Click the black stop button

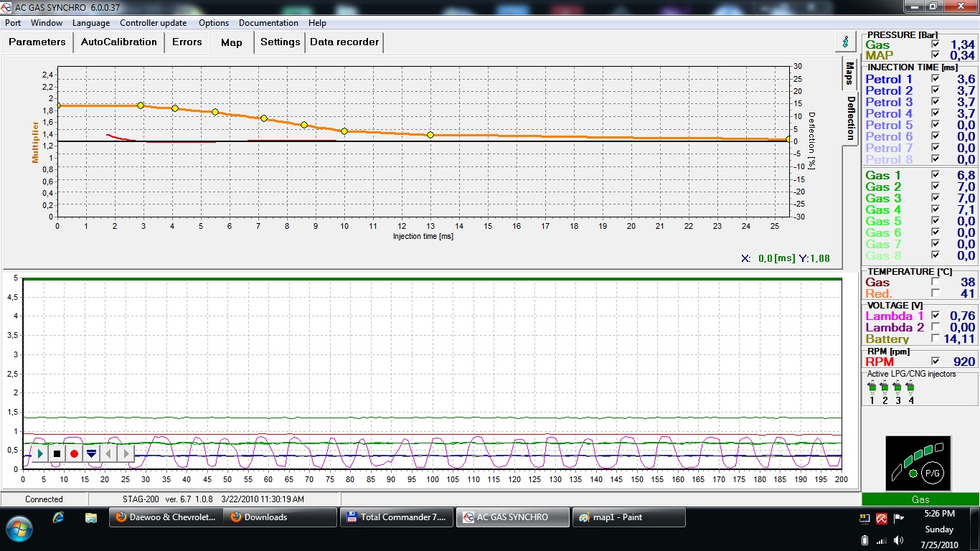coord(57,453)
